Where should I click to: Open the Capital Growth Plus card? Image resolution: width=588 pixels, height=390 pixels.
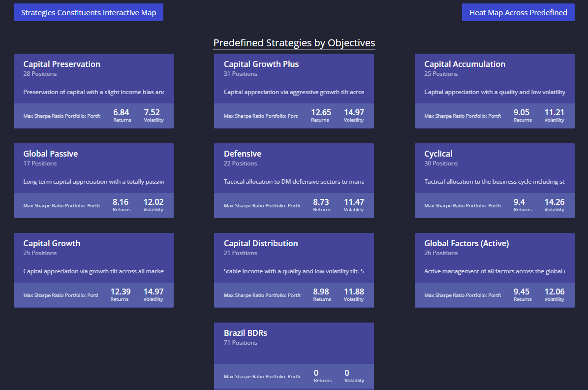point(294,91)
